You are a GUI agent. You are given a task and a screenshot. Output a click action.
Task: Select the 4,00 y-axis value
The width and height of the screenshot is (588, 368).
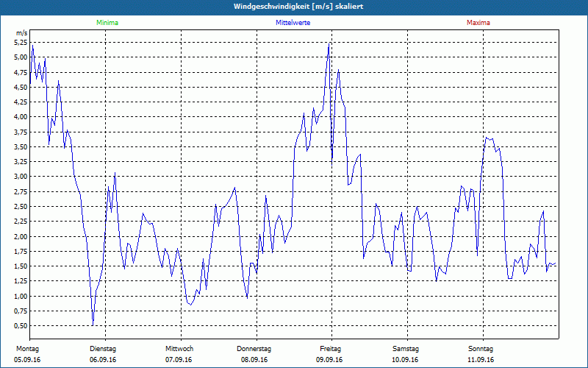click(x=21, y=117)
